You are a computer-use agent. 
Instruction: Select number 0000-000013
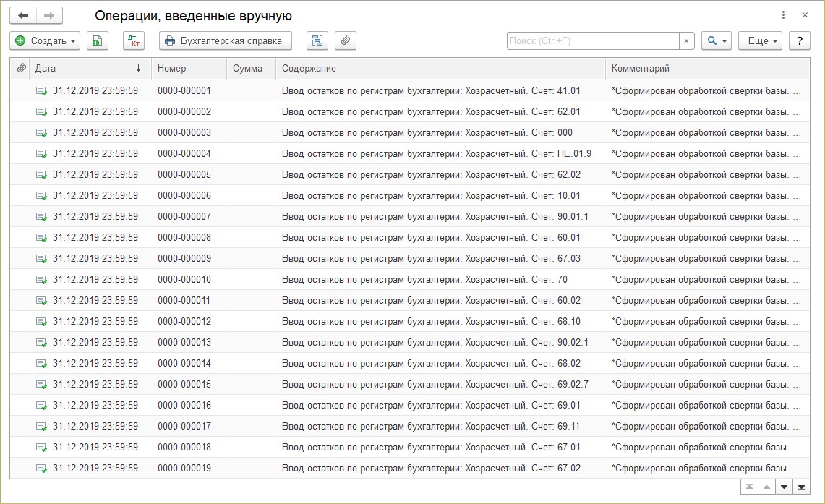tap(184, 343)
